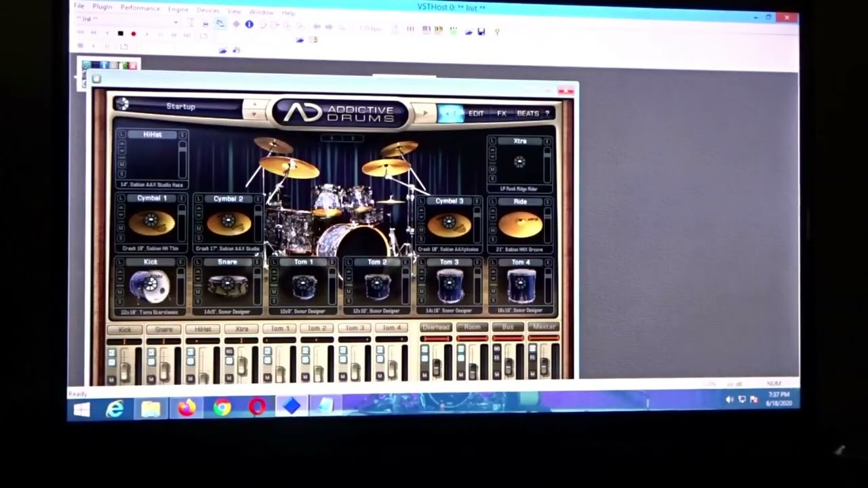Step to previous preset with Startup up arrow
The height and width of the screenshot is (488, 868).
(255, 104)
